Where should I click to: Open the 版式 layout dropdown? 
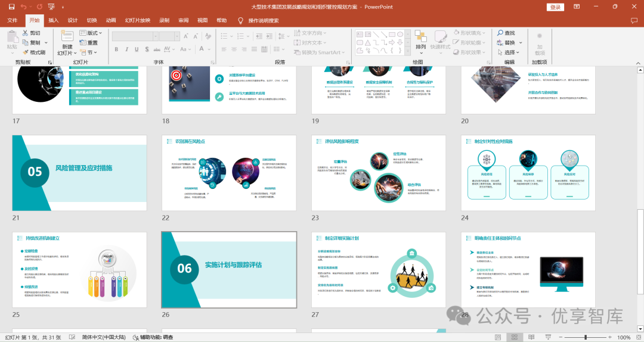[x=91, y=32]
